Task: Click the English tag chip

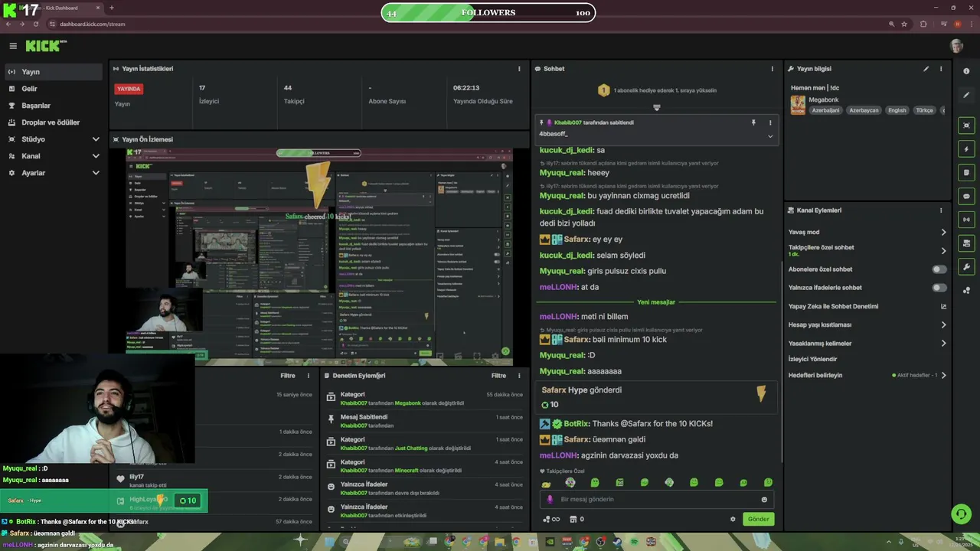Action: tap(897, 110)
